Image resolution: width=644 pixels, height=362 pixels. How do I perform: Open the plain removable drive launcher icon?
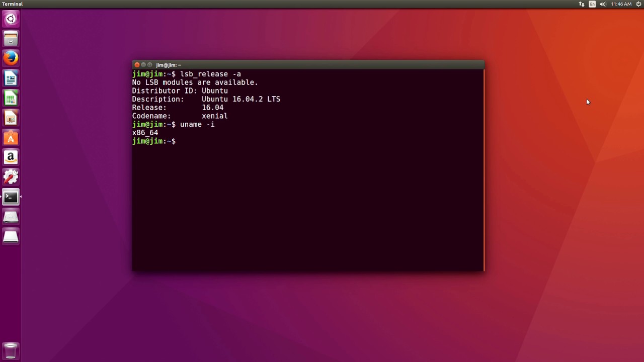click(x=11, y=236)
